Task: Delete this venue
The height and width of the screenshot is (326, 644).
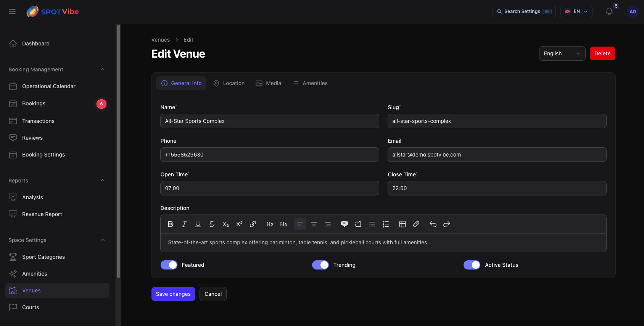Action: click(x=602, y=53)
